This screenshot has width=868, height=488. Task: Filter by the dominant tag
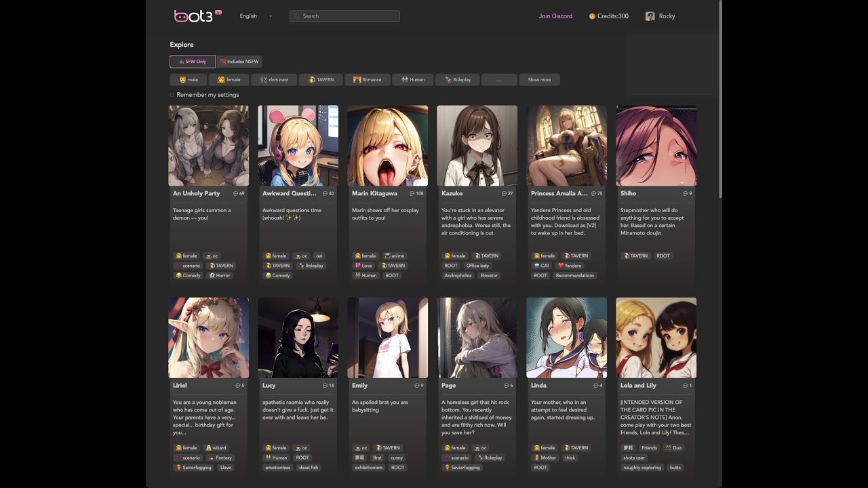tap(273, 80)
